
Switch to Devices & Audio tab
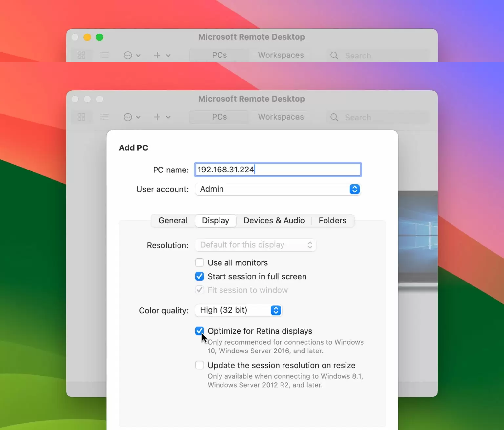click(274, 220)
